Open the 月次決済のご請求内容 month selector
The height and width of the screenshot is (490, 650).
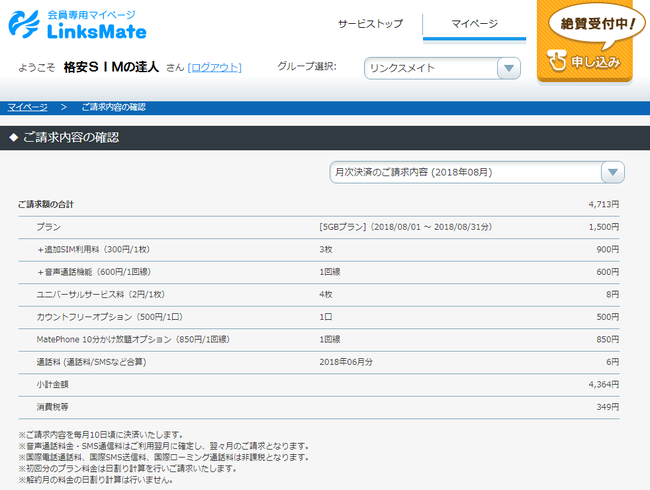tap(465, 172)
